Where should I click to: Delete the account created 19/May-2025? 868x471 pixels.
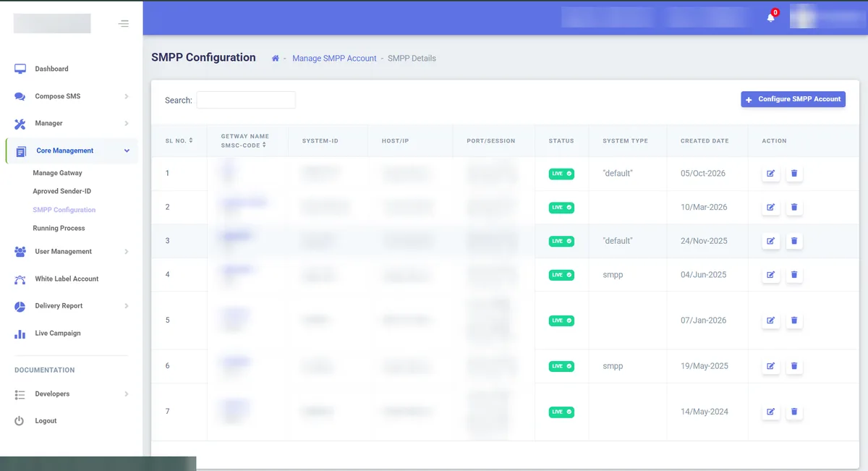(794, 366)
